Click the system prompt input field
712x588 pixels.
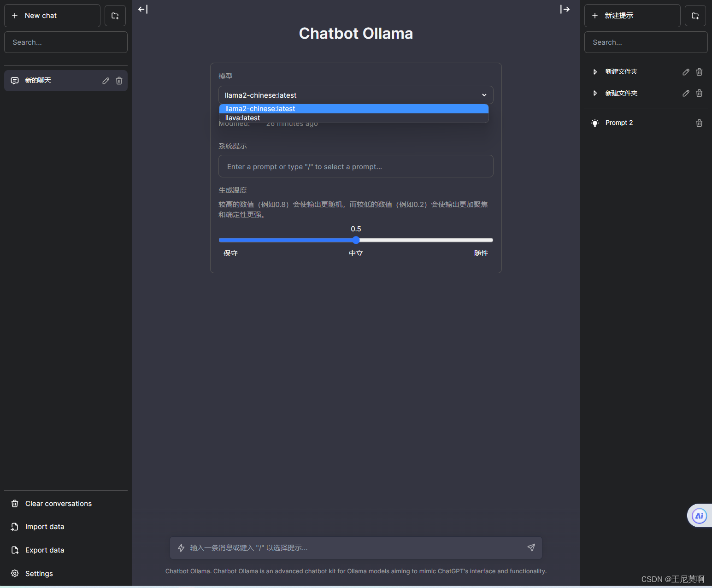(x=356, y=166)
